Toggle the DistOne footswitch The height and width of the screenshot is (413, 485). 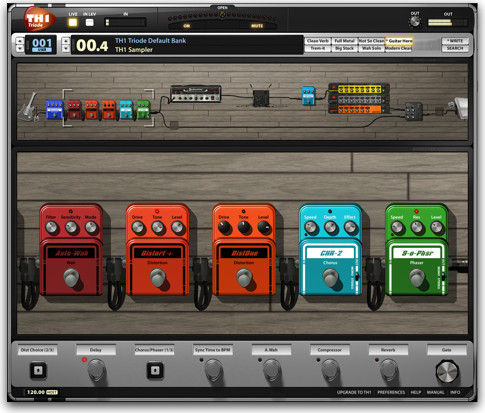click(244, 277)
